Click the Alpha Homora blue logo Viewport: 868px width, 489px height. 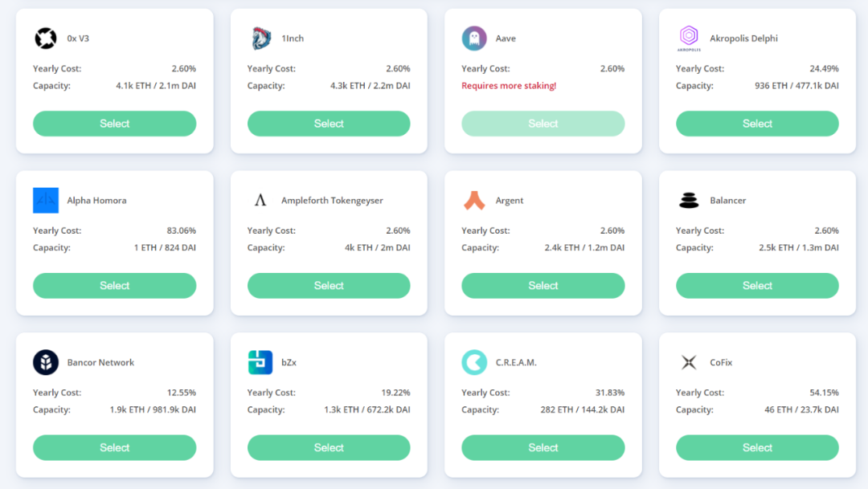click(x=46, y=201)
